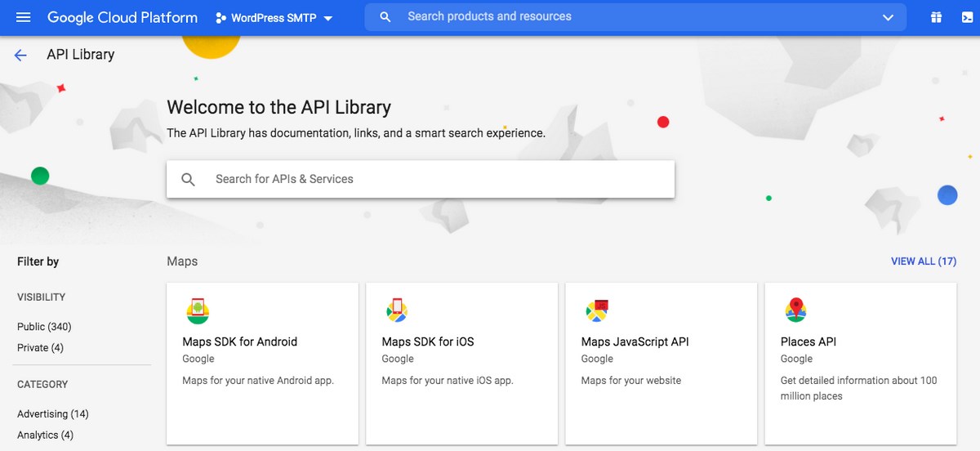
Task: Click the Maps SDK for Android icon
Action: [x=198, y=310]
